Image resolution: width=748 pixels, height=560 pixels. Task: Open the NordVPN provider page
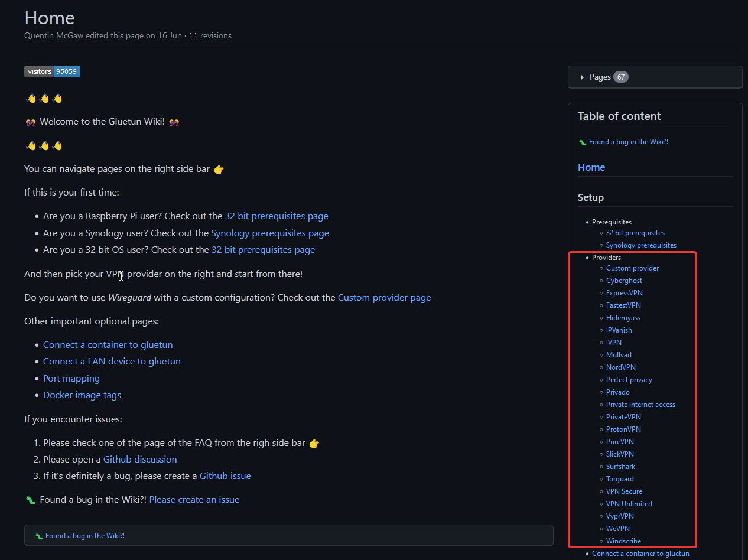(x=621, y=367)
